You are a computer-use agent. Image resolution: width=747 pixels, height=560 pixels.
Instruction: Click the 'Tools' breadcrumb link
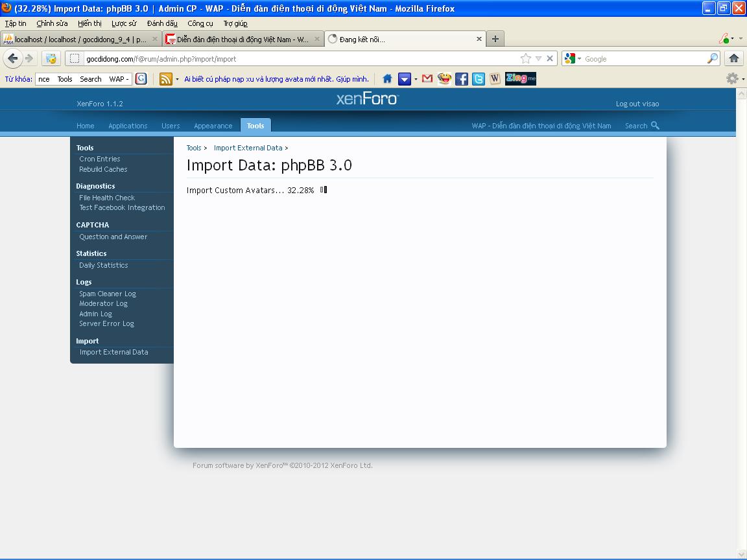pyautogui.click(x=193, y=148)
